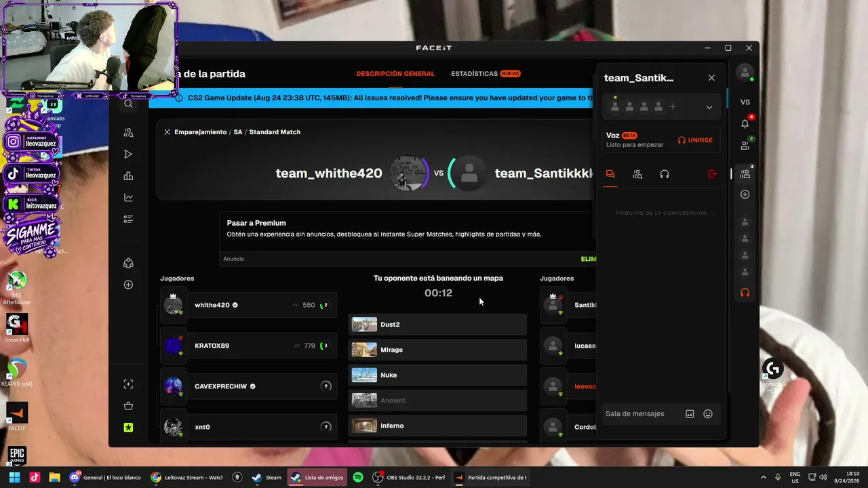Open the notifications bell icon
This screenshot has width=868, height=488.
(745, 123)
